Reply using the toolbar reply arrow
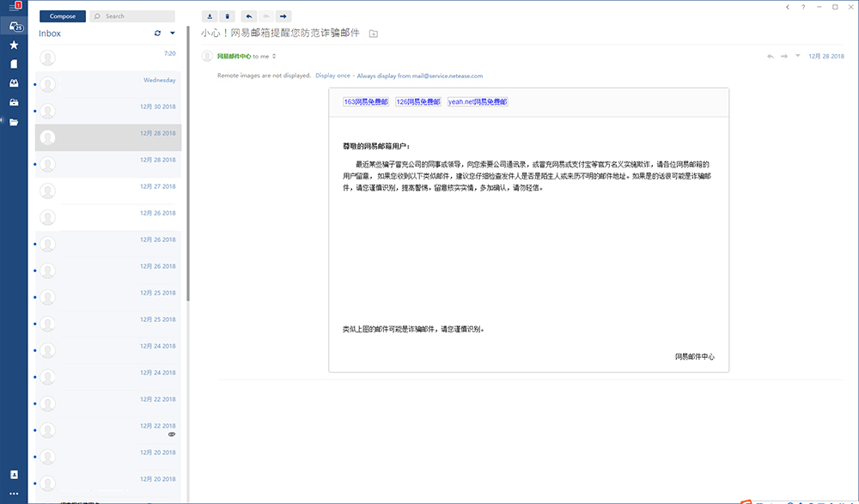This screenshot has width=859, height=504. click(248, 16)
